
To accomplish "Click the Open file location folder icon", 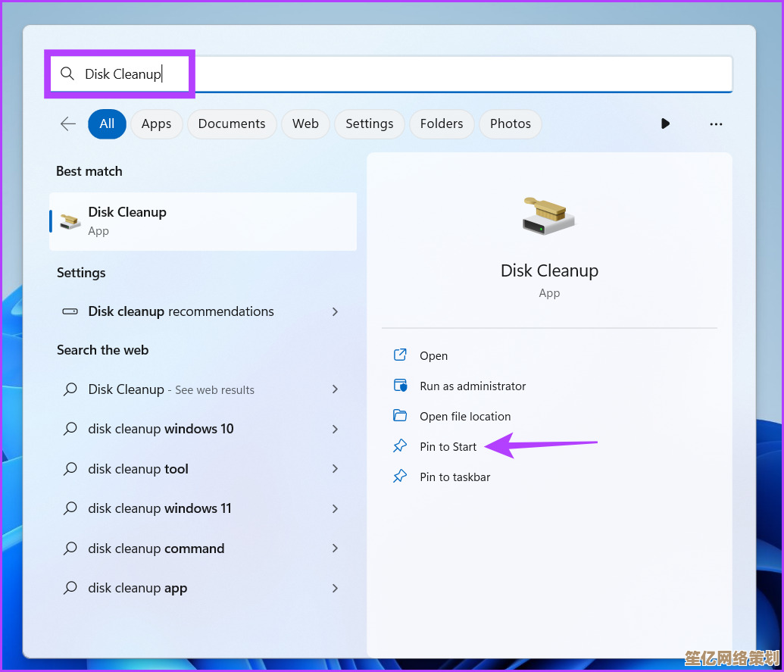I will click(x=400, y=416).
